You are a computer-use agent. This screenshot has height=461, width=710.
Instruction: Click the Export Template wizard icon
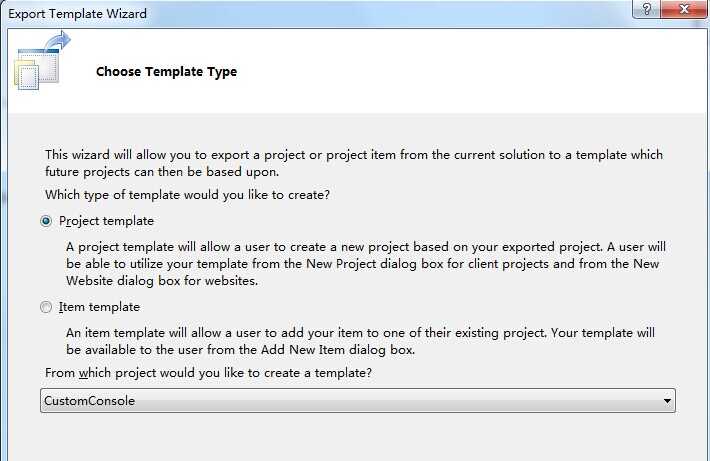click(x=42, y=61)
